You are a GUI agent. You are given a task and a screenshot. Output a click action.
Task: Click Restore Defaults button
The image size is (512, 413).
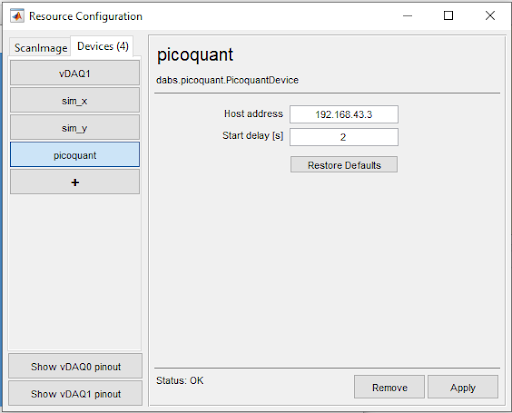coord(344,165)
